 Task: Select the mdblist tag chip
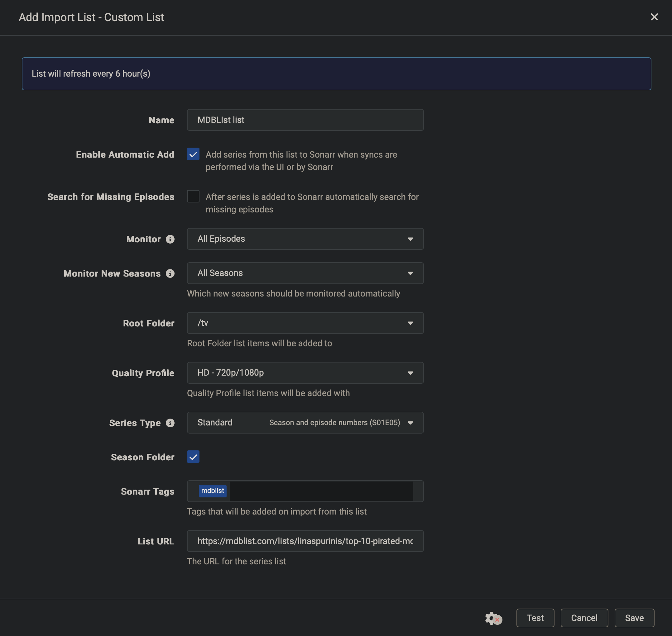213,491
